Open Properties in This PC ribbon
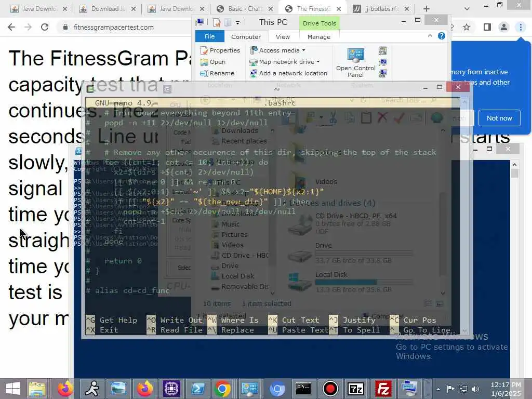Image resolution: width=532 pixels, height=399 pixels. pyautogui.click(x=220, y=50)
